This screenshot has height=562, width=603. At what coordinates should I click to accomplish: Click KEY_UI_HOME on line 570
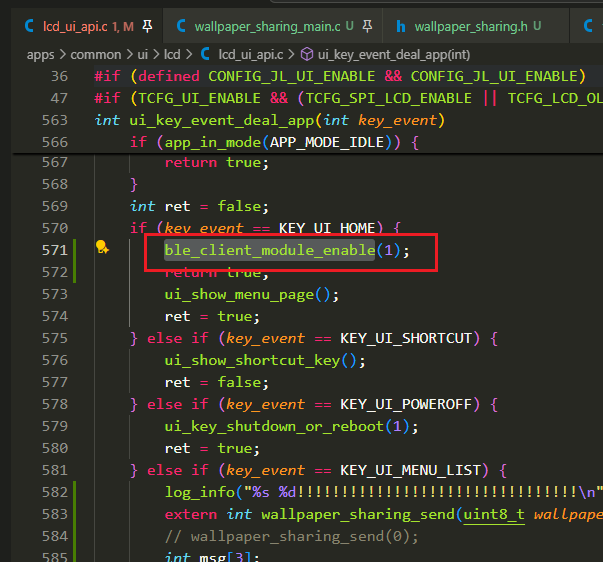pyautogui.click(x=327, y=228)
